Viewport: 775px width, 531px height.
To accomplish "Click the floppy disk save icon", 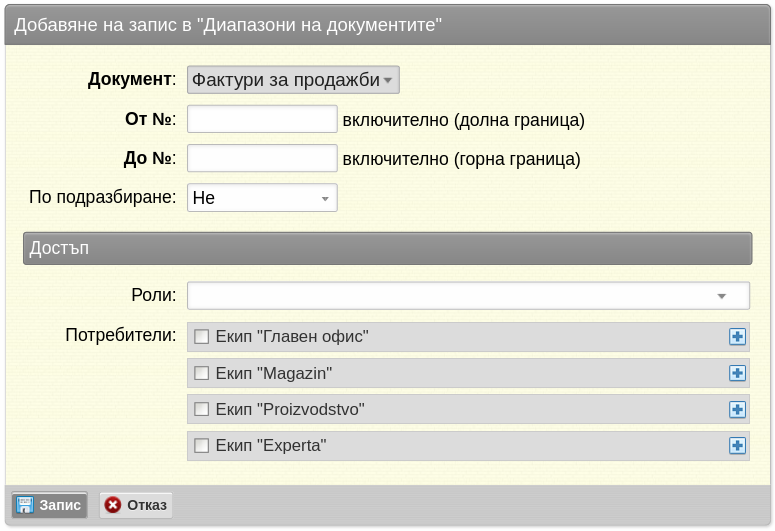I will pos(25,505).
